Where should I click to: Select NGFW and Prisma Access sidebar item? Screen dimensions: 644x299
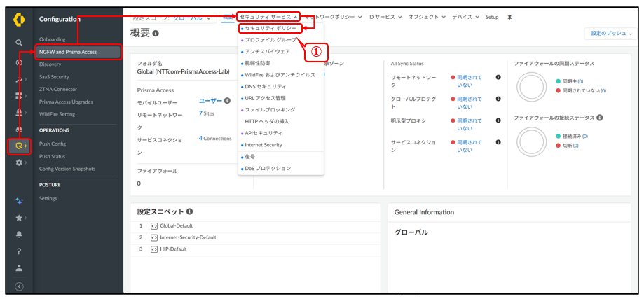(x=78, y=52)
